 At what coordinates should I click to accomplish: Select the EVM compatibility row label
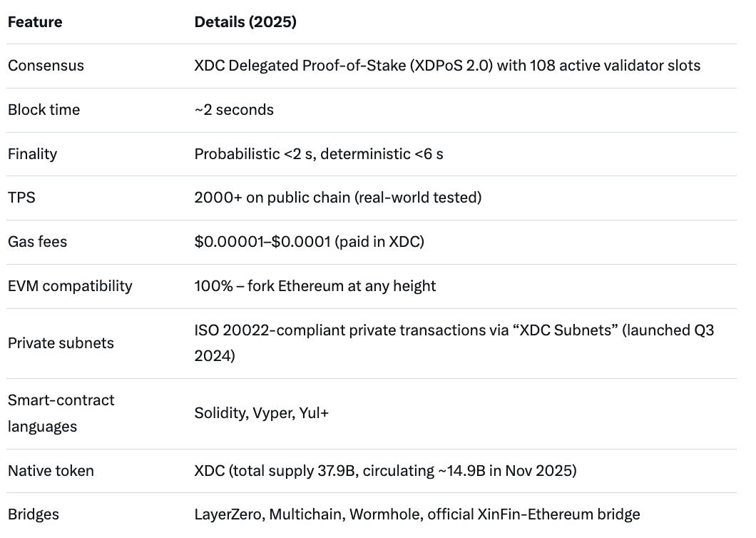(70, 286)
